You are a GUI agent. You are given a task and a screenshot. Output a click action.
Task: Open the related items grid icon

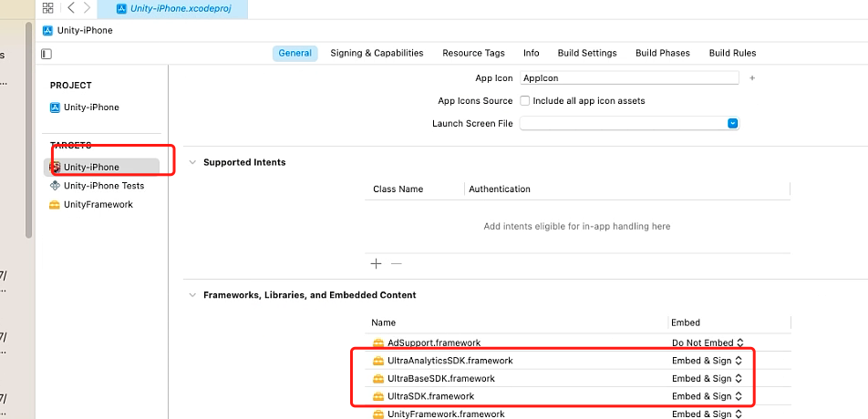coord(47,7)
